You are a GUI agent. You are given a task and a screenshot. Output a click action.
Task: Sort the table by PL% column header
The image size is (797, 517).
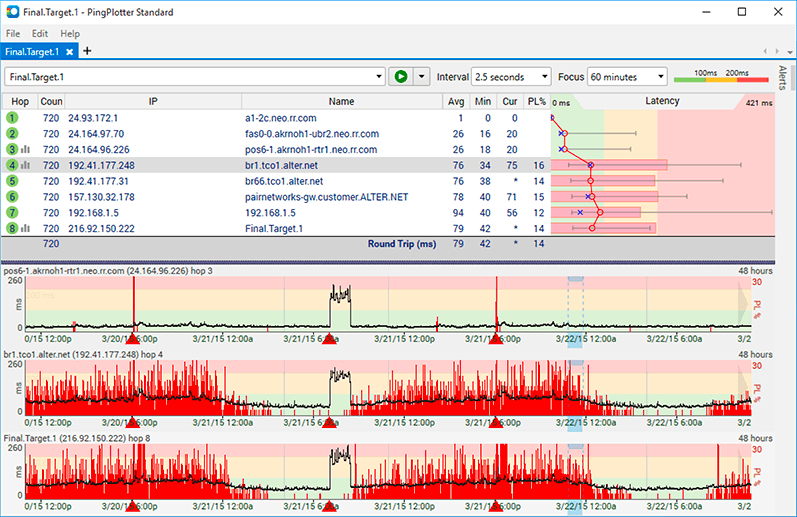[x=538, y=101]
